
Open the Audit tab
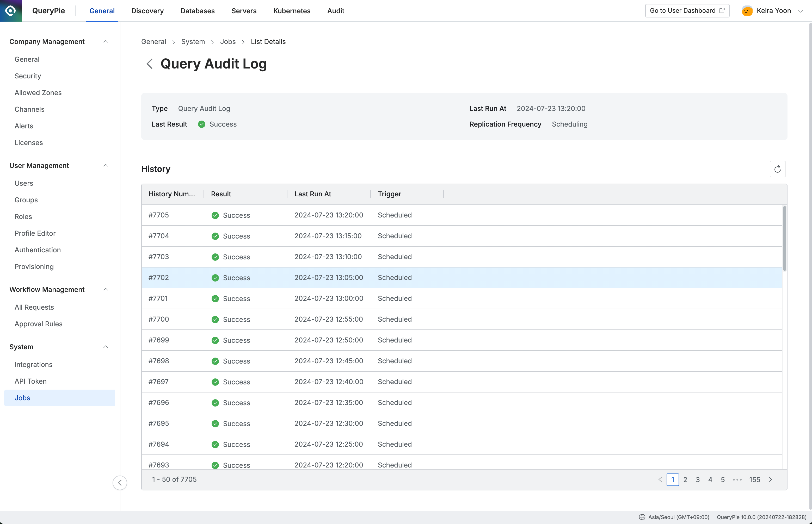point(335,11)
